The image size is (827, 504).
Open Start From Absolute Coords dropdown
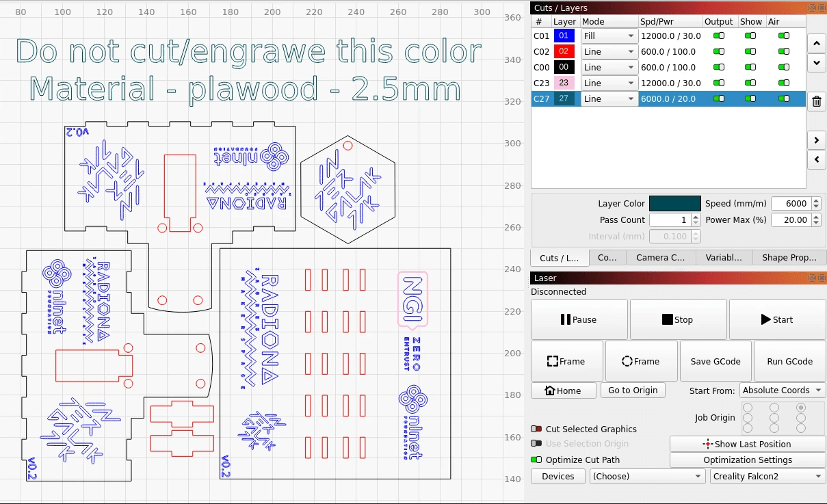tap(782, 390)
